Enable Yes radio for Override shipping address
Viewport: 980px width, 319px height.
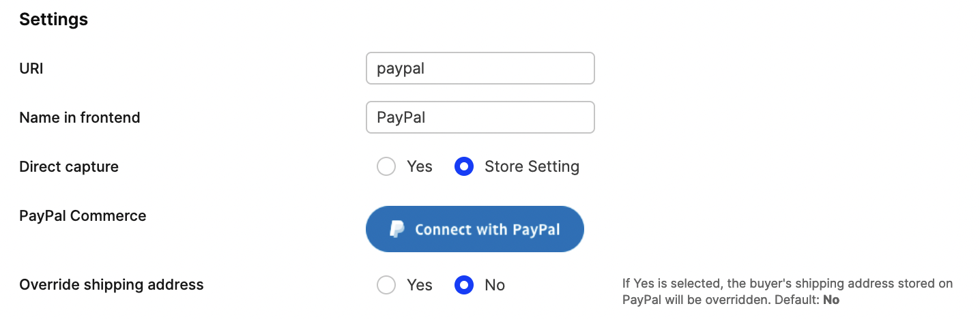point(386,285)
